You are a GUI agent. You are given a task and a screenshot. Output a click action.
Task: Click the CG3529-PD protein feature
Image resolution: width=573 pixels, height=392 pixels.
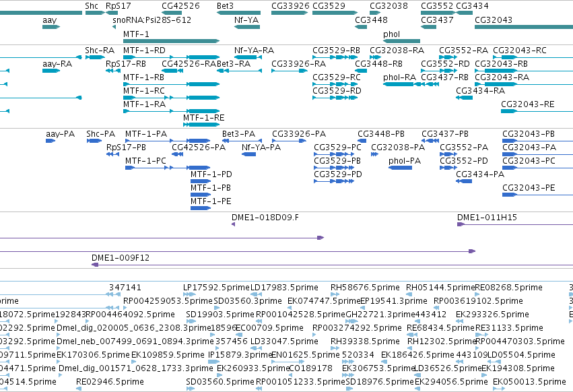[x=334, y=181]
